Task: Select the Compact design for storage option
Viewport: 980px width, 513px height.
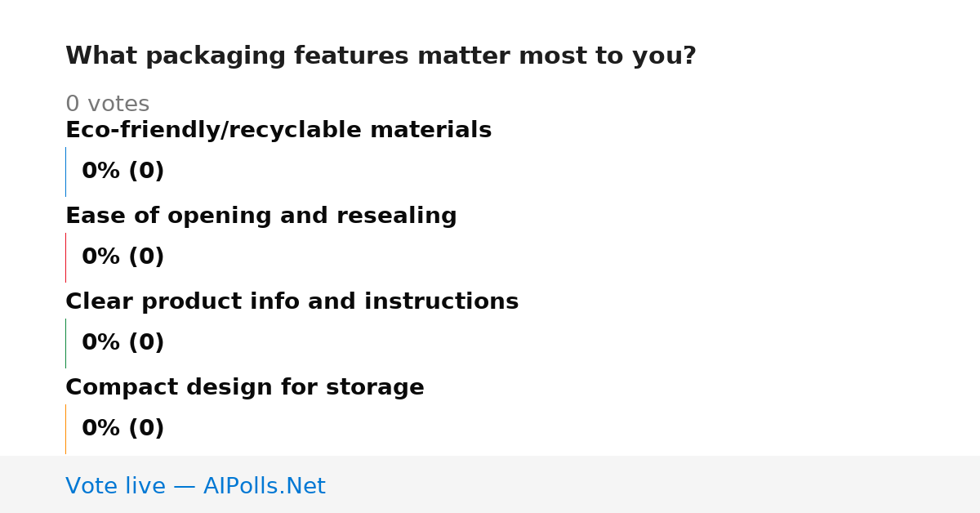Action: tap(245, 388)
